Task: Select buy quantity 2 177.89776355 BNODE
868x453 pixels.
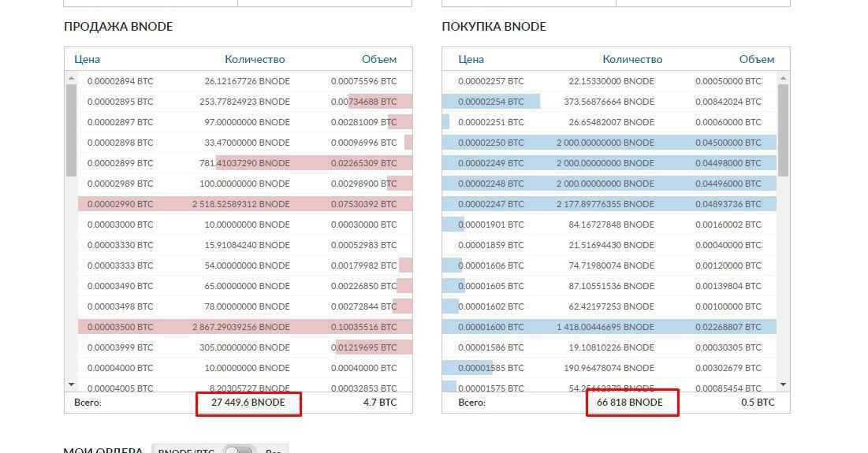Action: pos(605,204)
